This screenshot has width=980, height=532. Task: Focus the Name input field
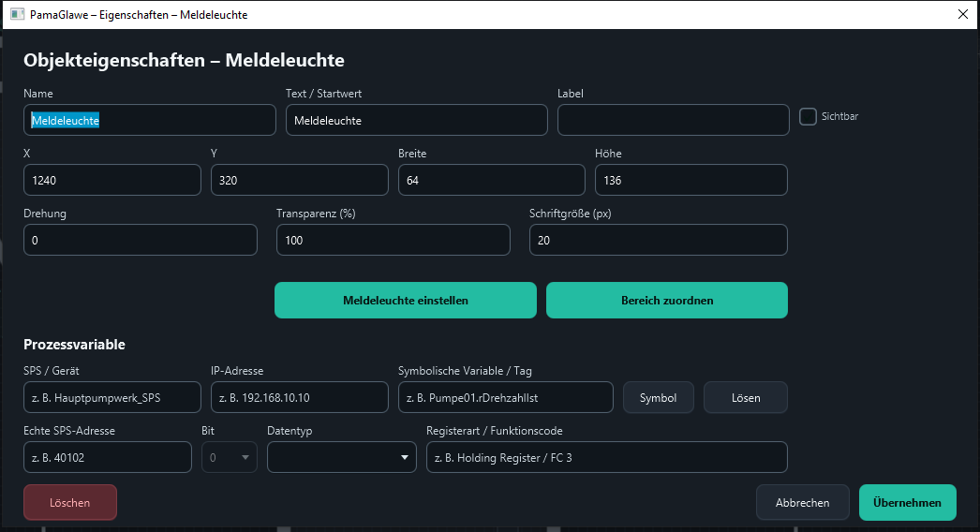coord(149,120)
